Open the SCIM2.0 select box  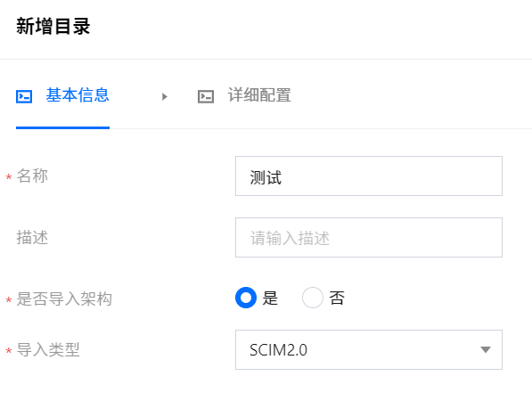coord(369,349)
